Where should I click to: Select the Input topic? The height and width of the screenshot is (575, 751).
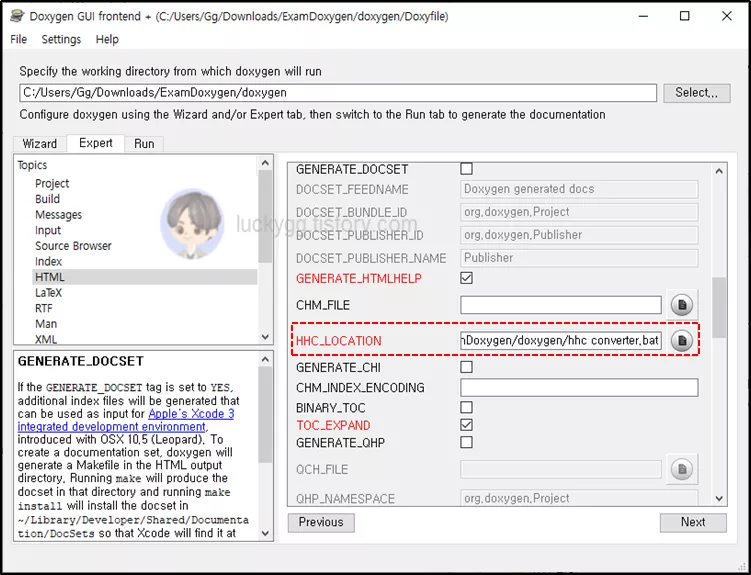(x=48, y=230)
